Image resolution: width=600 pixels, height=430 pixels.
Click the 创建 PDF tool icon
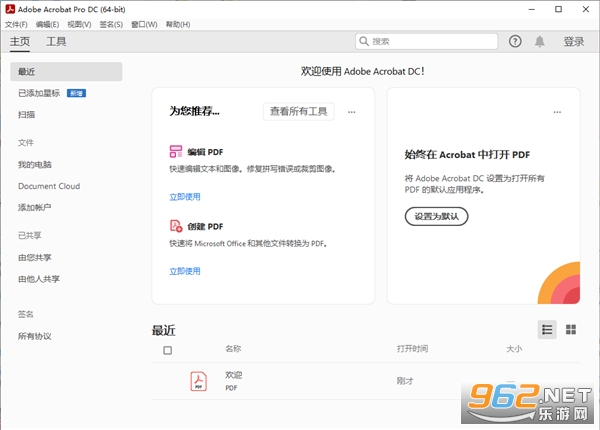pyautogui.click(x=176, y=226)
